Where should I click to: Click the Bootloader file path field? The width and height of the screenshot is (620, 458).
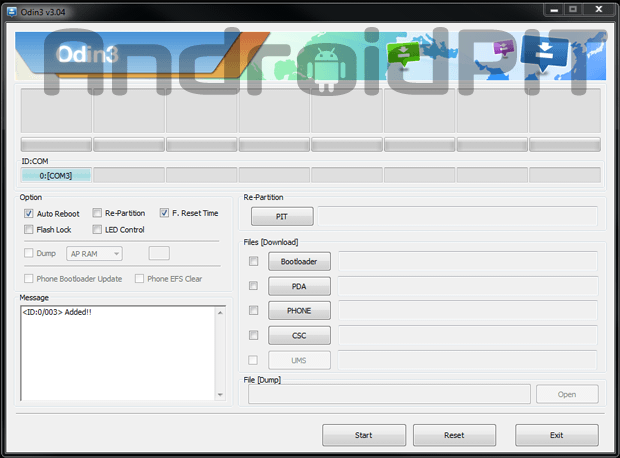468,261
